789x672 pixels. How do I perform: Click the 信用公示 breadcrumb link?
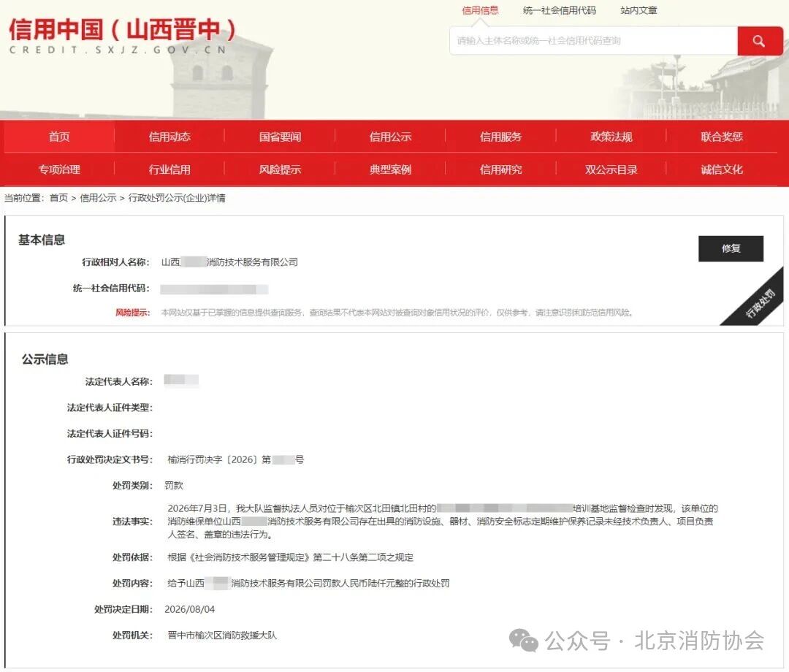(98, 198)
